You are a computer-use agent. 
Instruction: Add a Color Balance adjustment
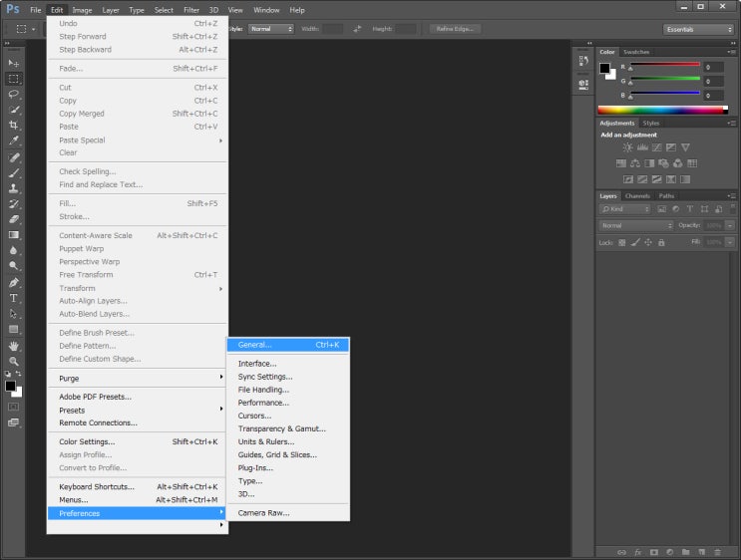[635, 163]
